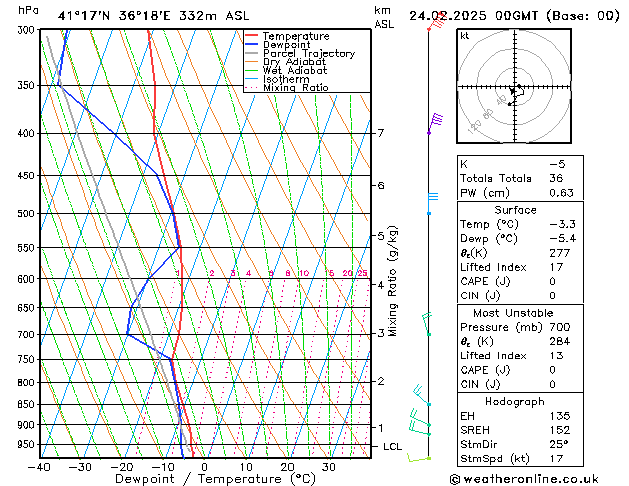Click the -40 temperature axis label
The width and height of the screenshot is (629, 486).
[x=39, y=467]
